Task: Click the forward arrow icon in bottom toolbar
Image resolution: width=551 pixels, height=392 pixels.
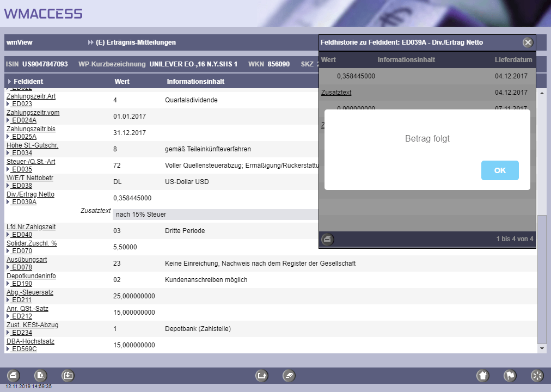Action: pyautogui.click(x=262, y=375)
